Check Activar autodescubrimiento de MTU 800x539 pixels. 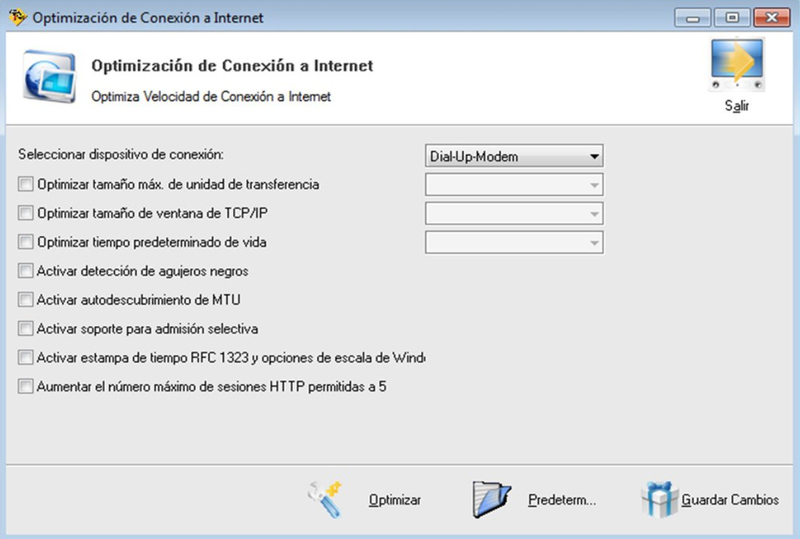click(x=25, y=299)
